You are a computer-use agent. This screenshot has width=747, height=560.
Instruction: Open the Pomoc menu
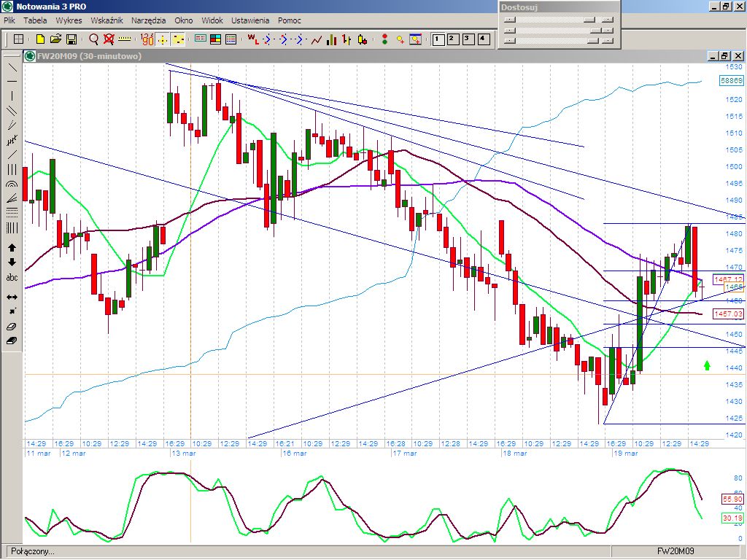pyautogui.click(x=290, y=20)
